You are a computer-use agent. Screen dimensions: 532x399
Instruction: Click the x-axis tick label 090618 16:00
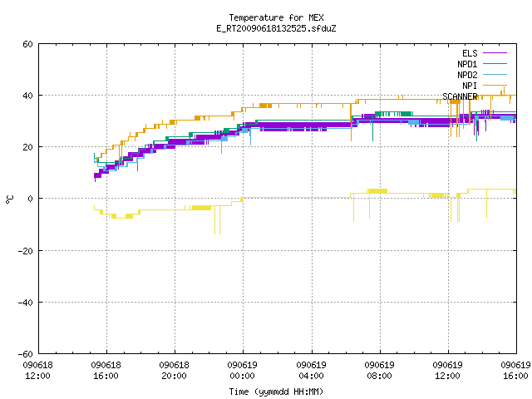click(106, 371)
